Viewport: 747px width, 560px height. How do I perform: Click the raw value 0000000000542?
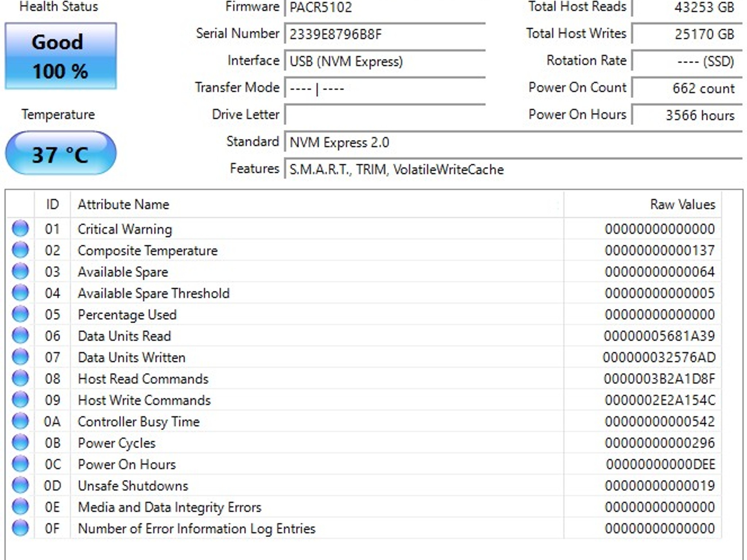660,421
